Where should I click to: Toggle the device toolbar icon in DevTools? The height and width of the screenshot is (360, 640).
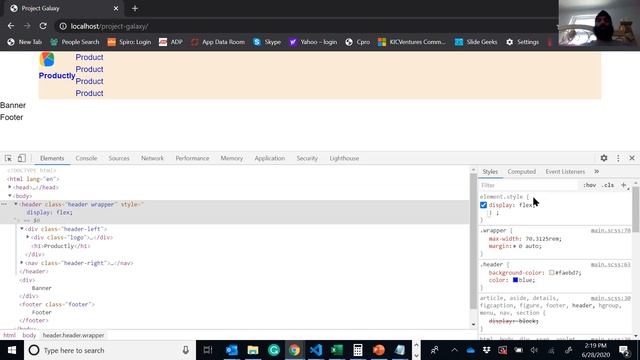pyautogui.click(x=22, y=158)
